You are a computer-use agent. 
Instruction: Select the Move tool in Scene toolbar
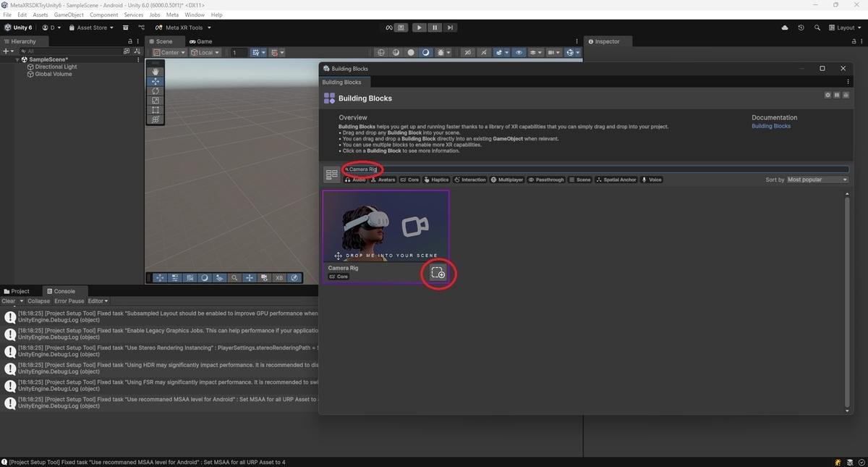[156, 82]
